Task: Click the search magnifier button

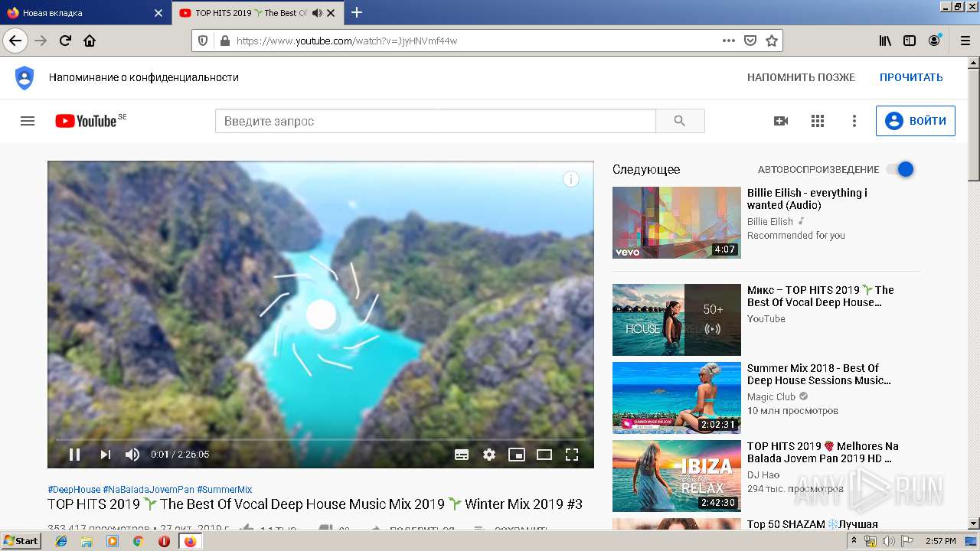Action: click(680, 121)
